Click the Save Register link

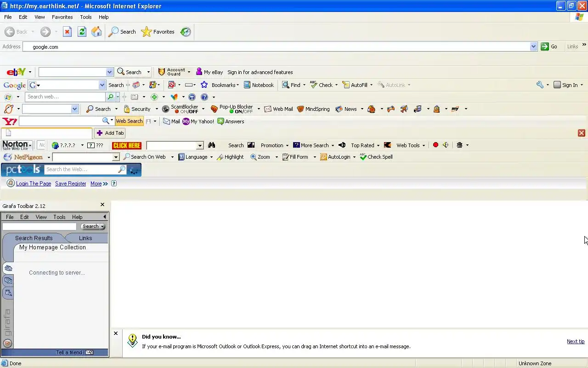71,184
